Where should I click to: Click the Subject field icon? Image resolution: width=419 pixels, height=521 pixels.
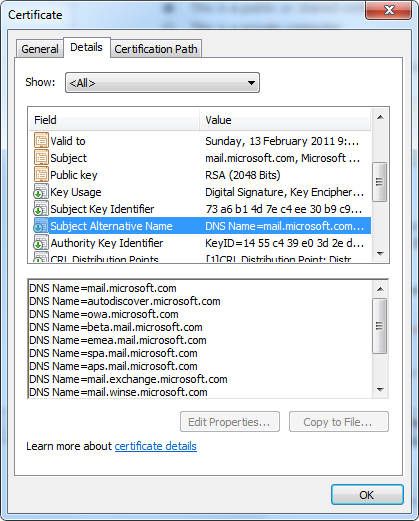pos(41,158)
